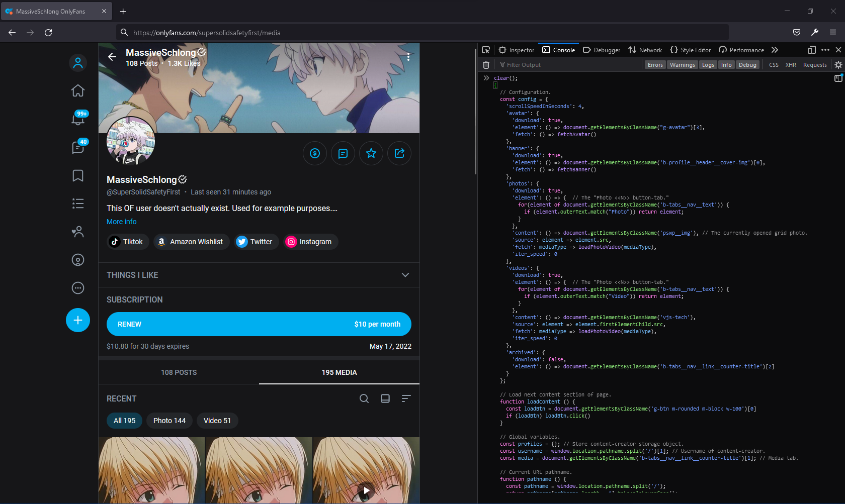Screen dimensions: 845x504
Task: Click the RENEW $10 per month button
Action: pyautogui.click(x=259, y=324)
